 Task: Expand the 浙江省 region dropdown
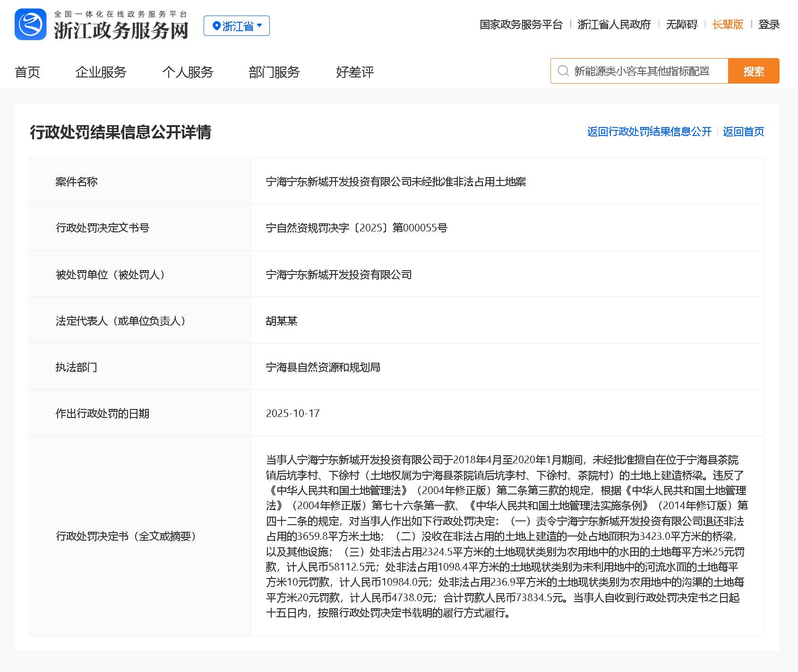[x=259, y=26]
